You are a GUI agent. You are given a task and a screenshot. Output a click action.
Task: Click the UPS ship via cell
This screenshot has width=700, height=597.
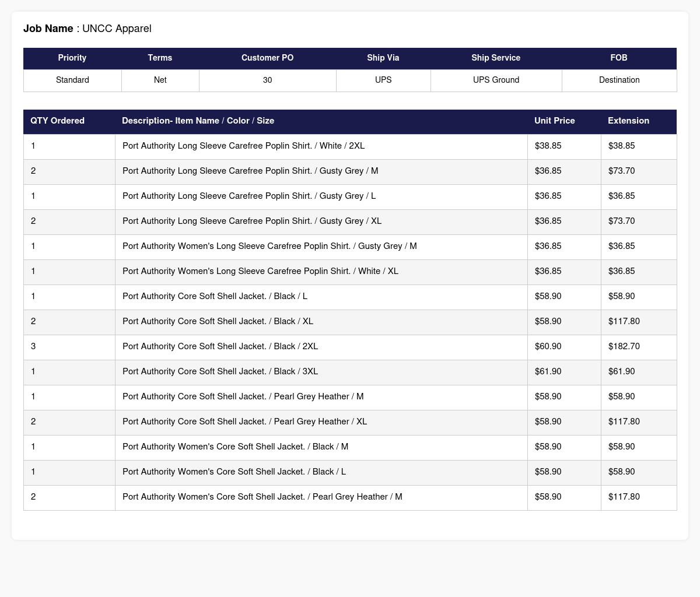pos(383,80)
